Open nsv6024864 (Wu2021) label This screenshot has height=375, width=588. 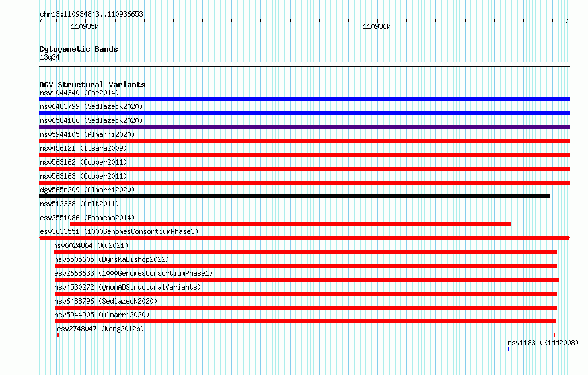pos(91,245)
